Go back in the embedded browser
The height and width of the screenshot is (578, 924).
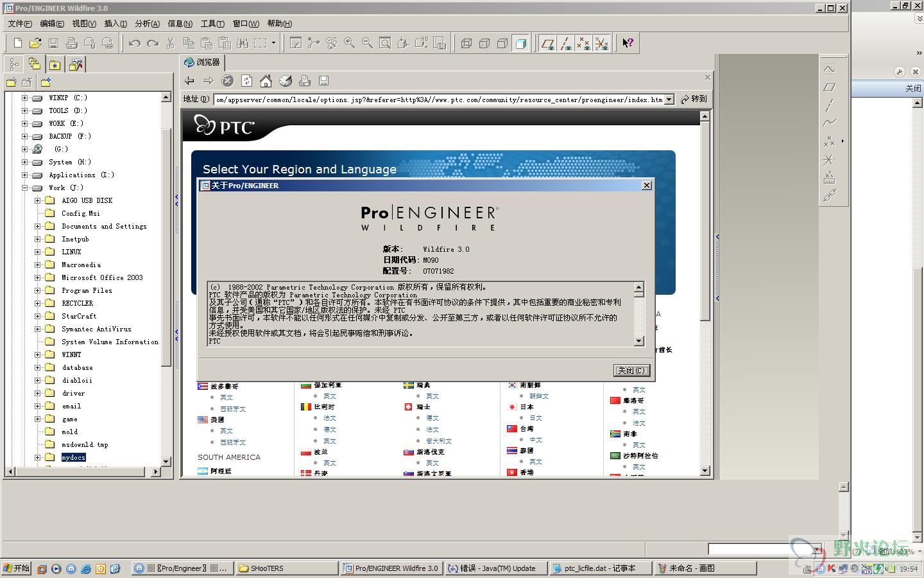(189, 80)
